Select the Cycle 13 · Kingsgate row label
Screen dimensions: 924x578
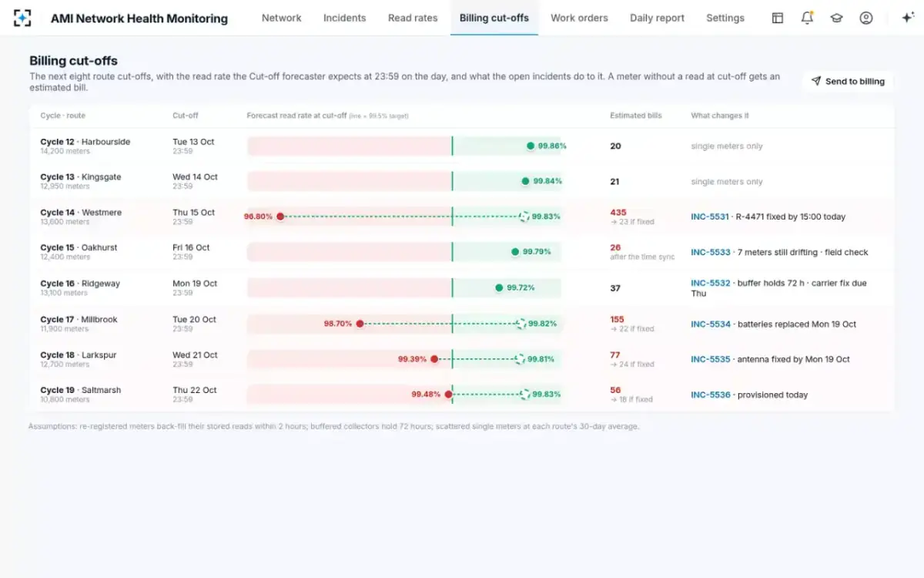[x=81, y=177]
